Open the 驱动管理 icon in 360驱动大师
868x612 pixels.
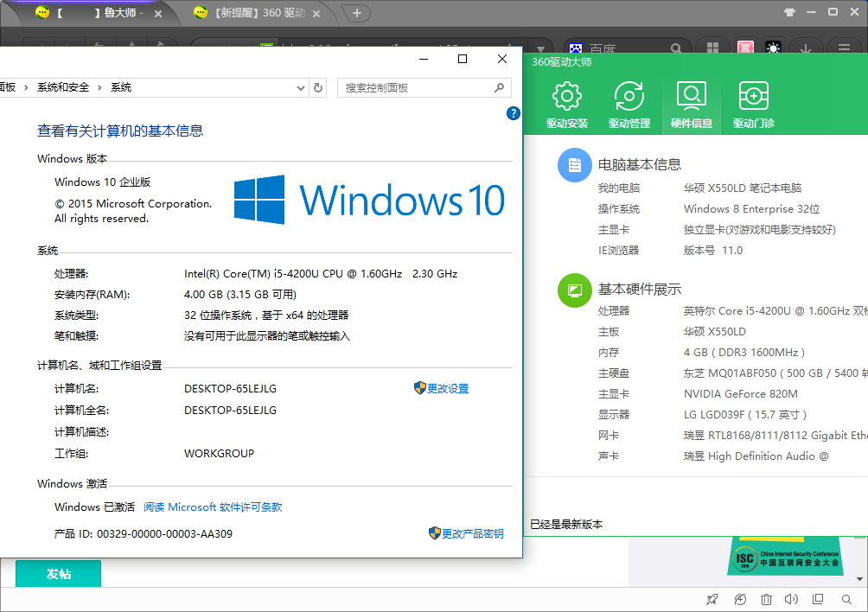629,96
